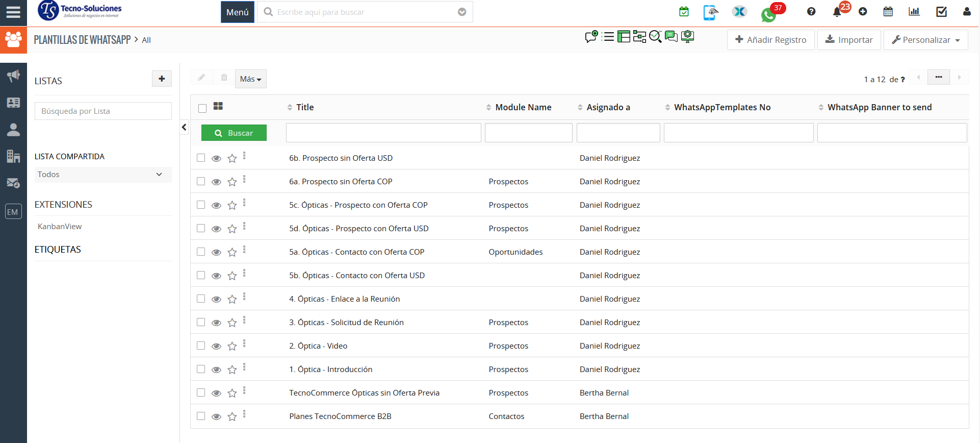
Task: Click the user profile icon
Action: tap(966, 12)
